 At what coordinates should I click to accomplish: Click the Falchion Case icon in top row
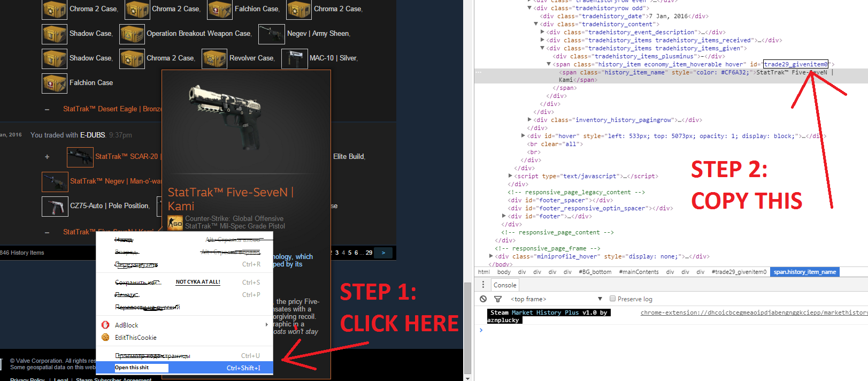point(220,10)
